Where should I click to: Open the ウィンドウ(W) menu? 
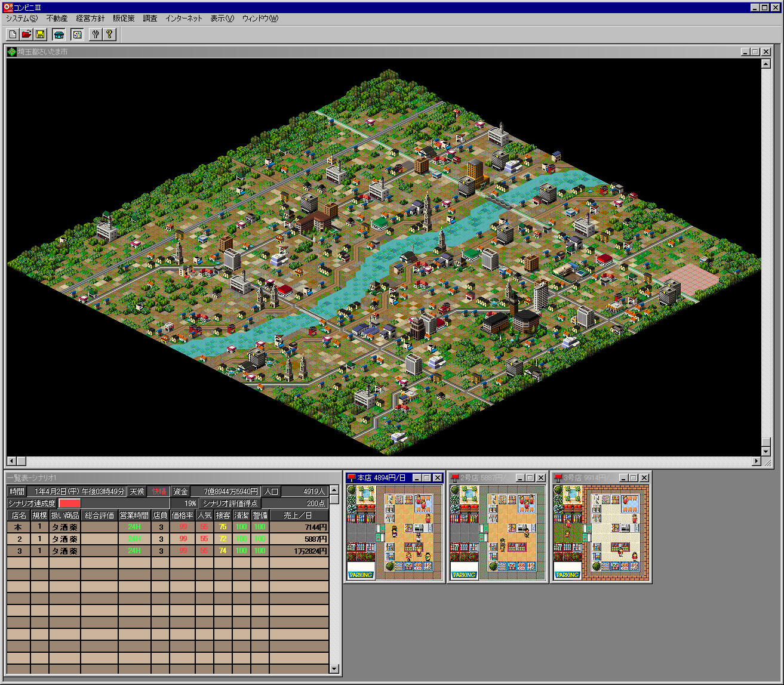click(260, 18)
